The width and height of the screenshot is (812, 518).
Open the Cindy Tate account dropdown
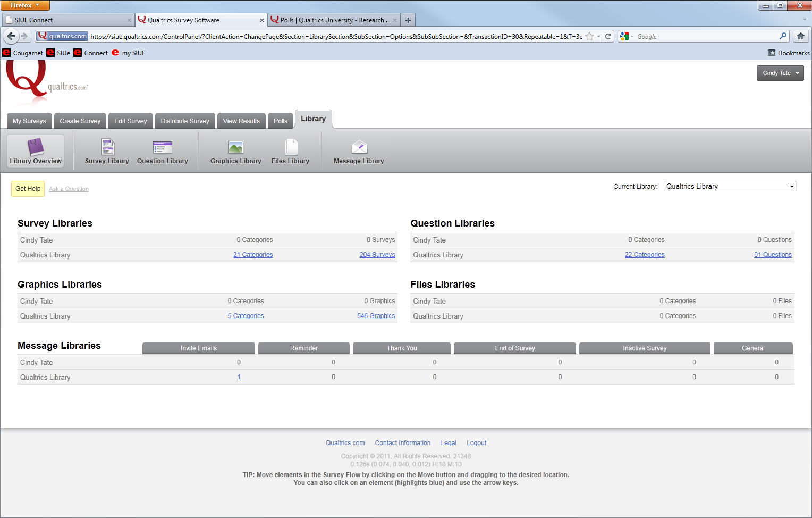tap(780, 73)
